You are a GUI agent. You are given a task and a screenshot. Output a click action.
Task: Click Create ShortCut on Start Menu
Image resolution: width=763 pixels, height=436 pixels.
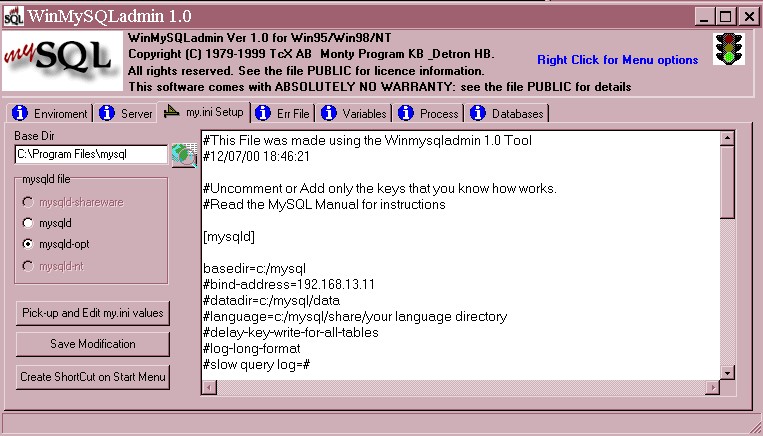pyautogui.click(x=92, y=377)
